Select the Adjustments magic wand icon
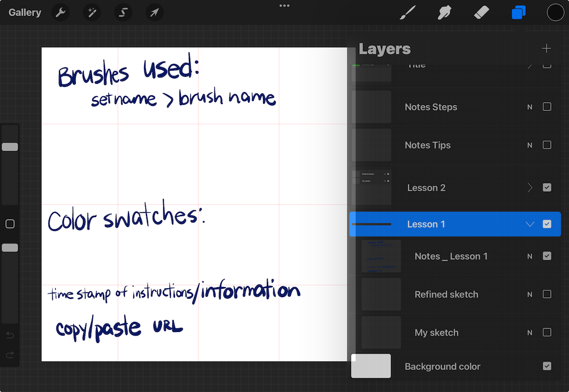Image resolution: width=569 pixels, height=392 pixels. pyautogui.click(x=92, y=12)
